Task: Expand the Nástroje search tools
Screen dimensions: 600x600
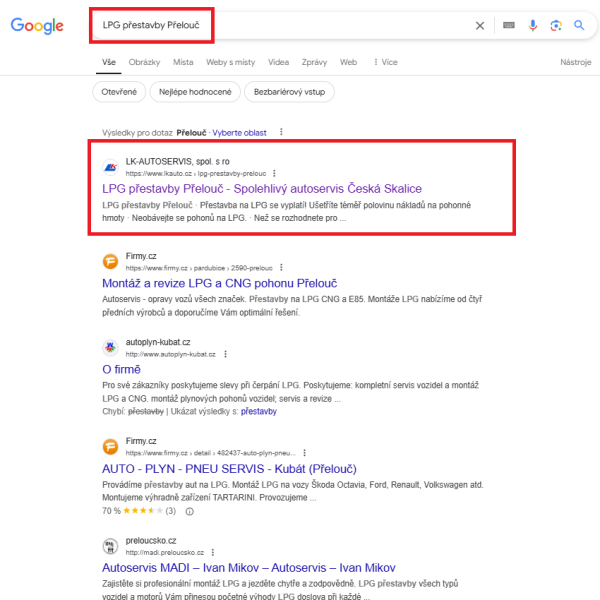Action: (576, 62)
